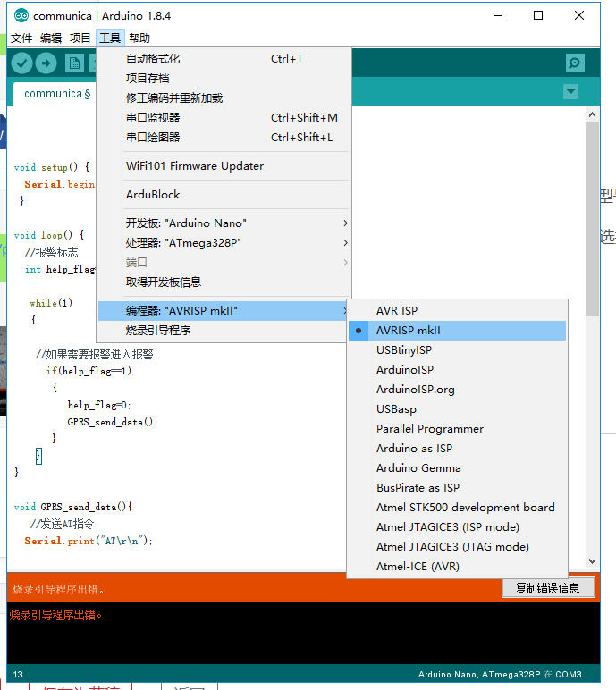This screenshot has width=616, height=690.
Task: Click the editor scrollbar up arrow
Action: point(592,115)
